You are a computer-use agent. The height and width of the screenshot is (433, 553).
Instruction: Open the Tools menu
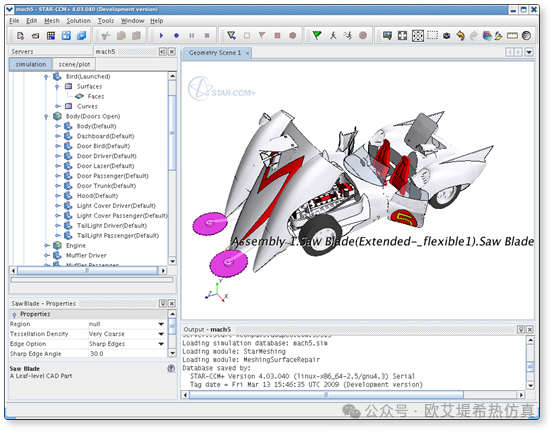(x=106, y=21)
